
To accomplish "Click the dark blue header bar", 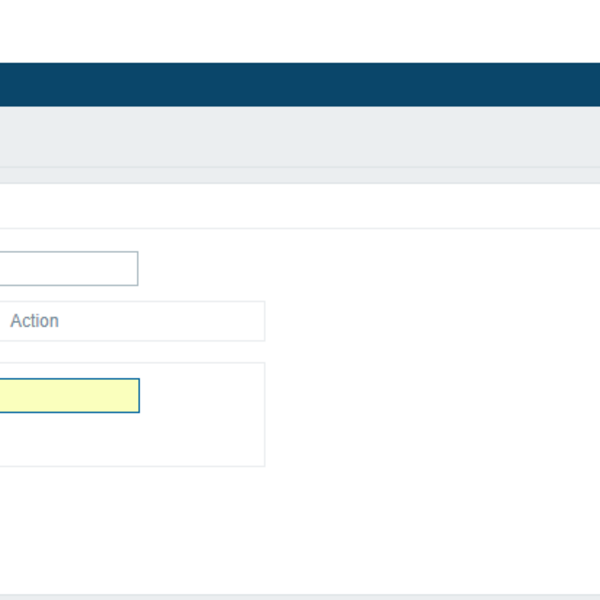I will click(300, 84).
